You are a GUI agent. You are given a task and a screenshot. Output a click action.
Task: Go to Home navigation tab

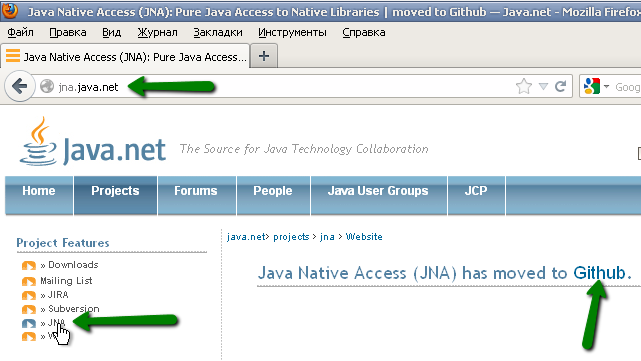[x=39, y=195]
